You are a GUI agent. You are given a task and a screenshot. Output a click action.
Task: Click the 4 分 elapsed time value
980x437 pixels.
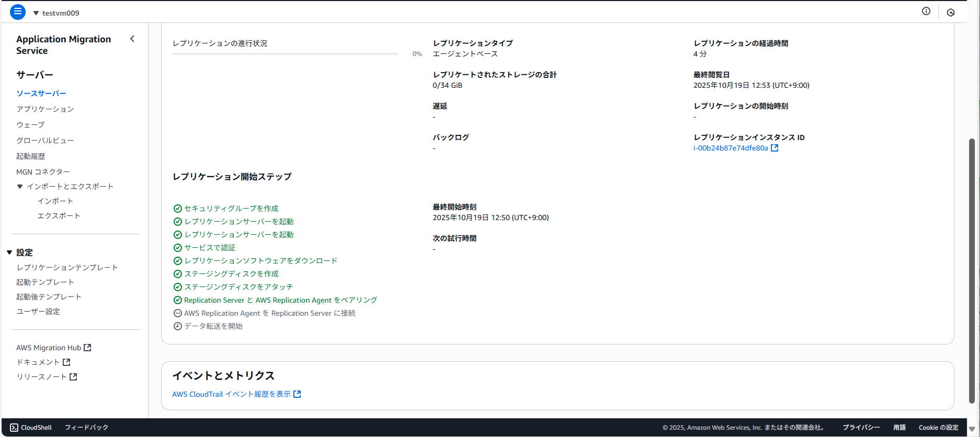point(700,54)
